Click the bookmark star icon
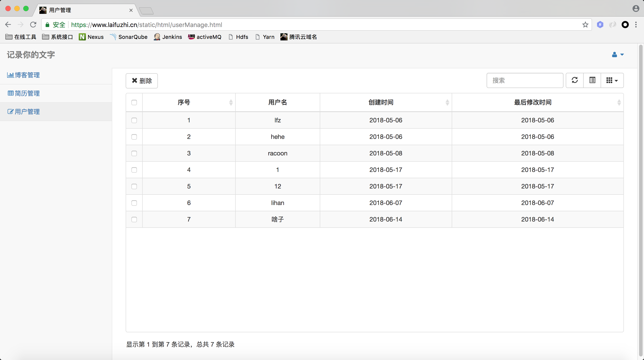 pos(585,25)
